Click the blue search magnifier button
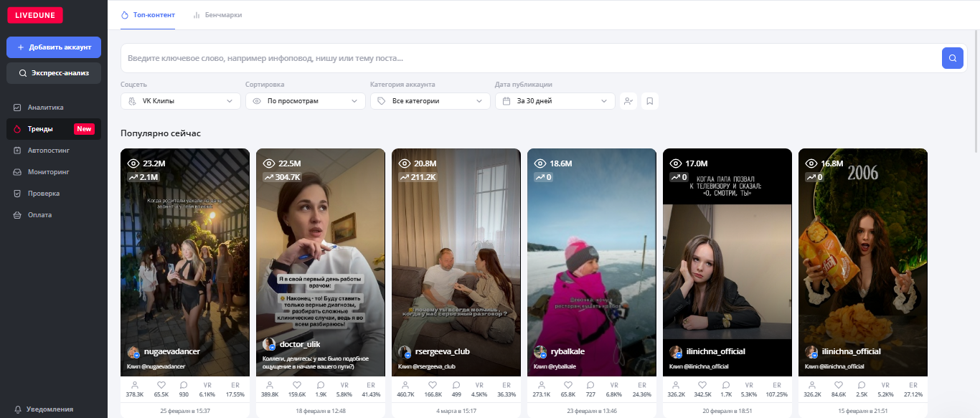 pos(952,58)
